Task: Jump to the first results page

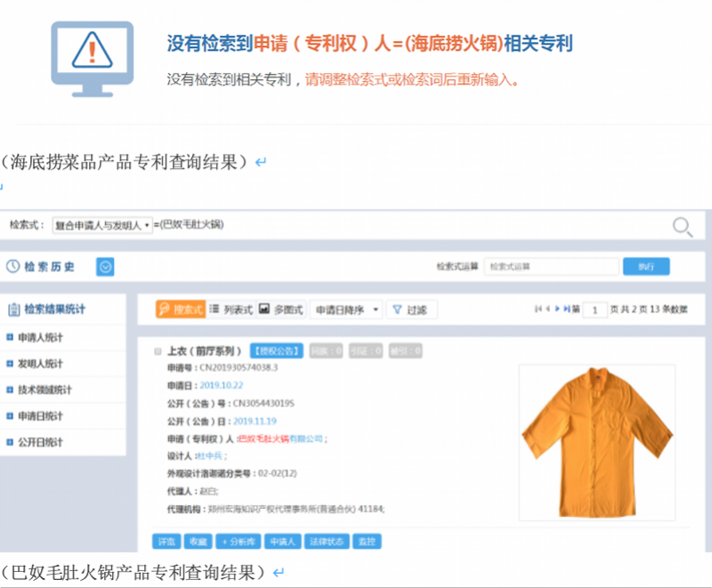Action: pos(538,309)
